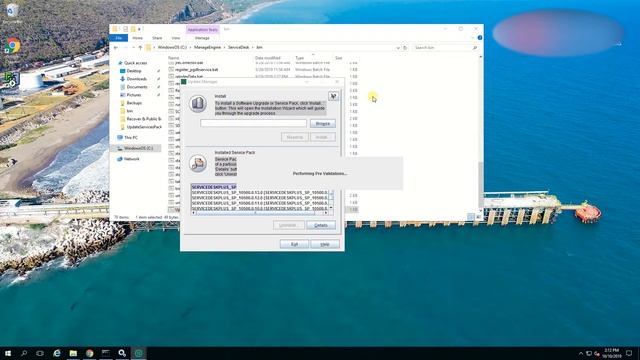Open the View ribbon tab in Explorer
Screen dimensions: 640x360
pyautogui.click(x=176, y=38)
